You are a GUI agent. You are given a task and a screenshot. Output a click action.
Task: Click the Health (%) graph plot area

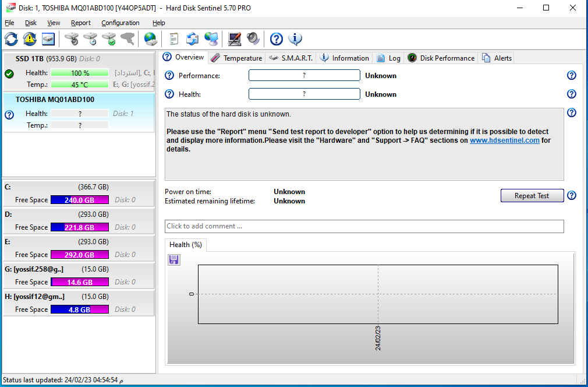point(378,294)
